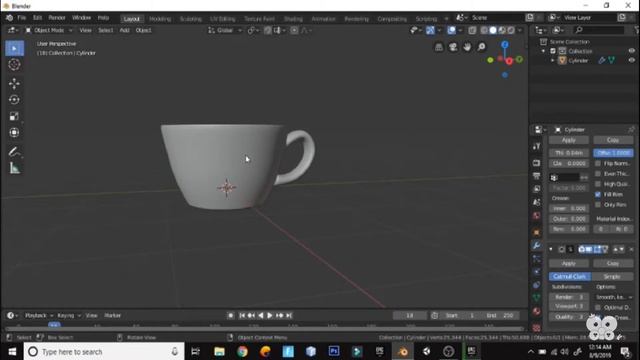Open the World properties tab
The image size is (640, 360).
pos(537,216)
